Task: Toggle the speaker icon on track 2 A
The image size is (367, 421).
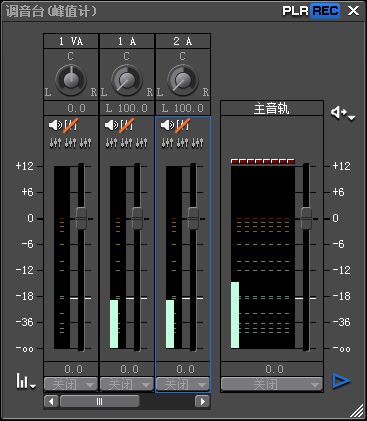Action: click(x=167, y=125)
